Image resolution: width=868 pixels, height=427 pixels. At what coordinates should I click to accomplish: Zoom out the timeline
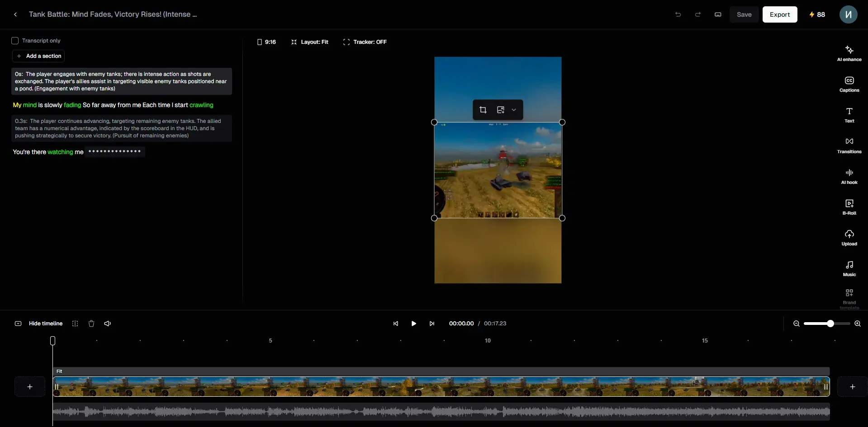797,324
